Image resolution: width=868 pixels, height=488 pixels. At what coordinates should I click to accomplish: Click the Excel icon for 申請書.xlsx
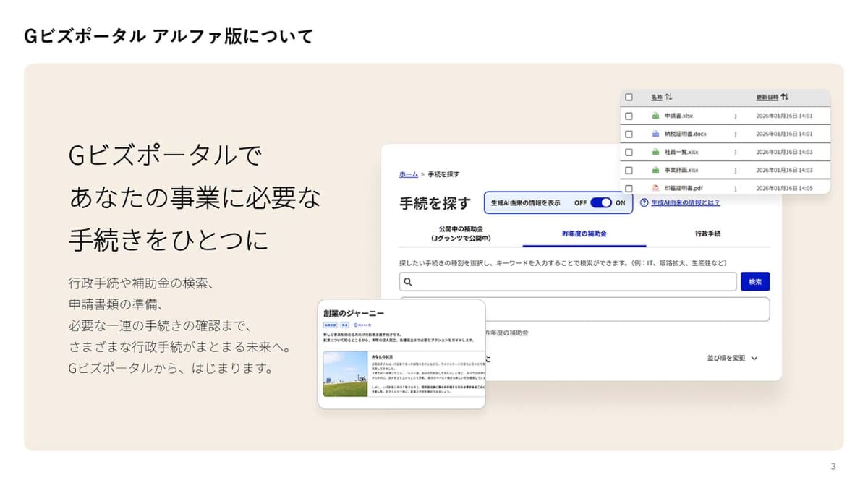(655, 116)
